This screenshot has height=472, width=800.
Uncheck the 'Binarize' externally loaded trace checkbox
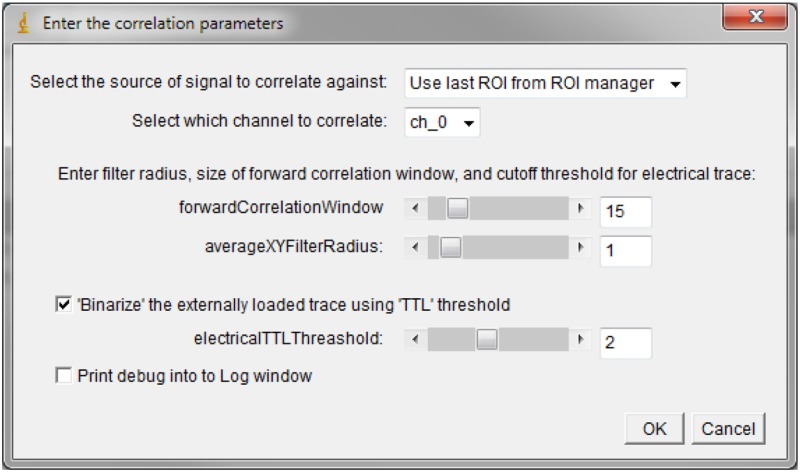pos(63,301)
